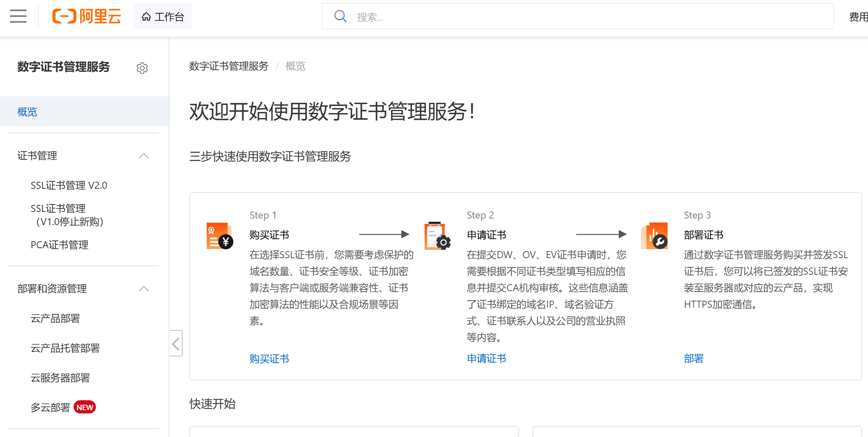Open 云服务器部署 in sidebar
Image resolution: width=868 pixels, height=437 pixels.
click(x=60, y=378)
